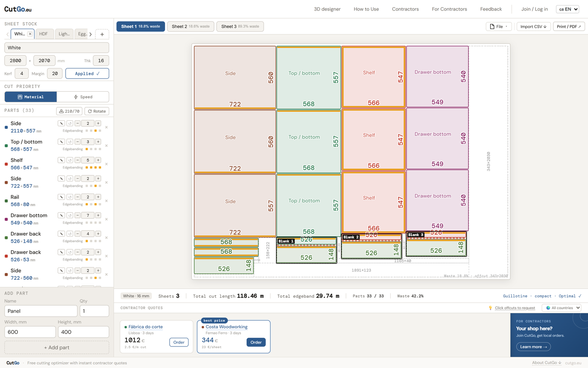This screenshot has height=368, width=588.
Task: Click the rotate icon on the Rail row
Action: (x=70, y=197)
